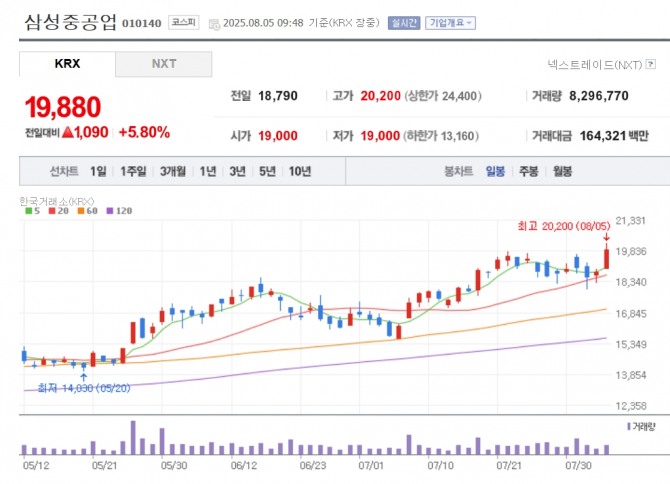The image size is (670, 484).
Task: Select the 일봉 daily candle chart
Action: click(495, 171)
